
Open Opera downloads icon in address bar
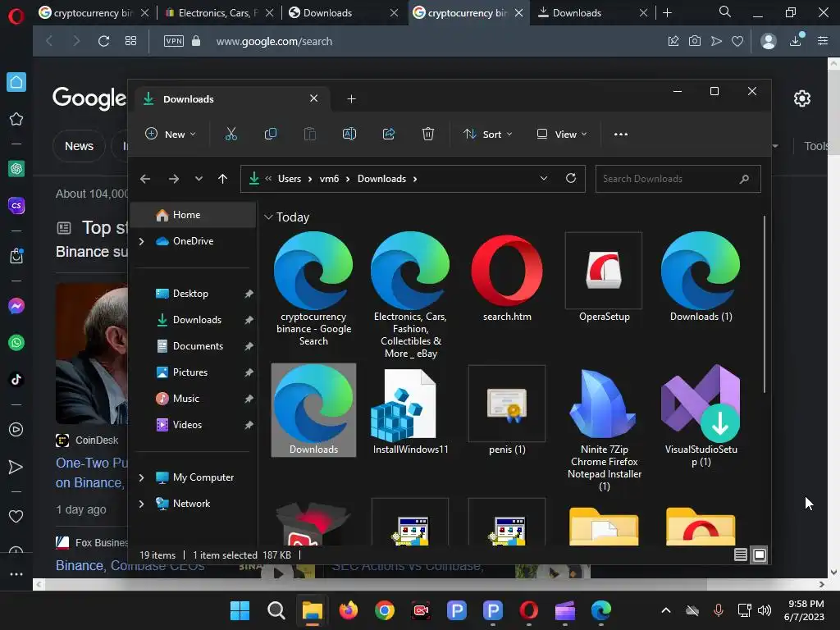[796, 40]
